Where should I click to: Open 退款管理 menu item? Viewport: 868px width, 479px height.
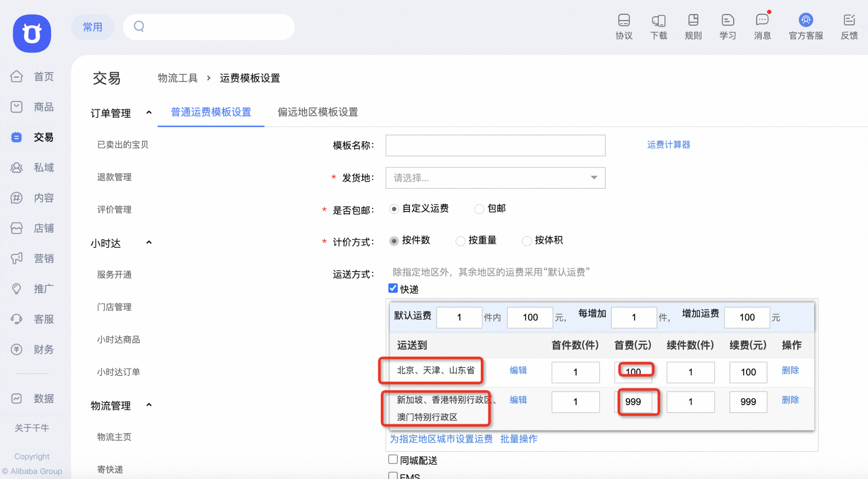tap(114, 177)
